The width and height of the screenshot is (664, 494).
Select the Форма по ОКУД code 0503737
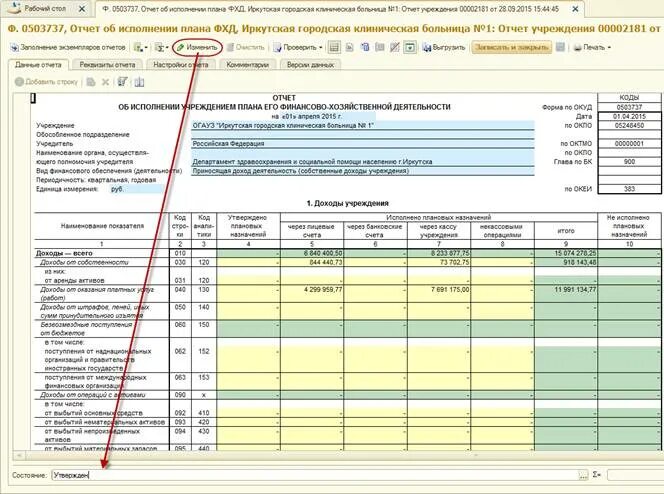[x=629, y=107]
